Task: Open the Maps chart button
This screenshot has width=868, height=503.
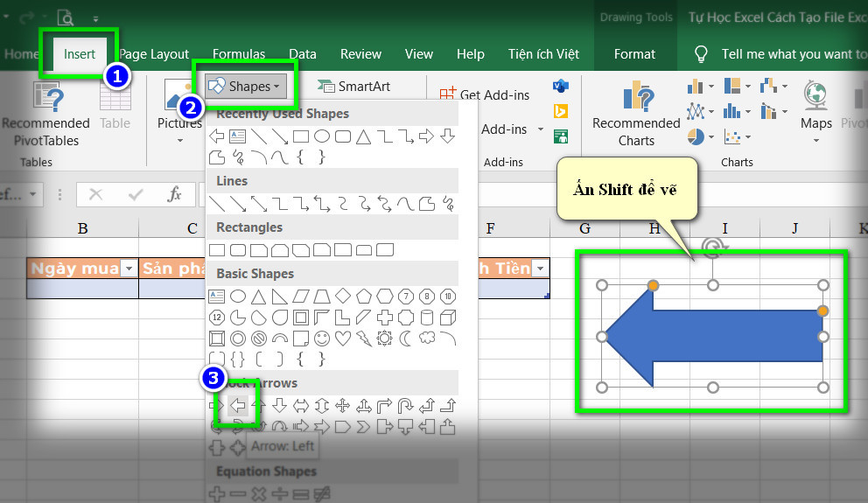Action: pyautogui.click(x=816, y=112)
